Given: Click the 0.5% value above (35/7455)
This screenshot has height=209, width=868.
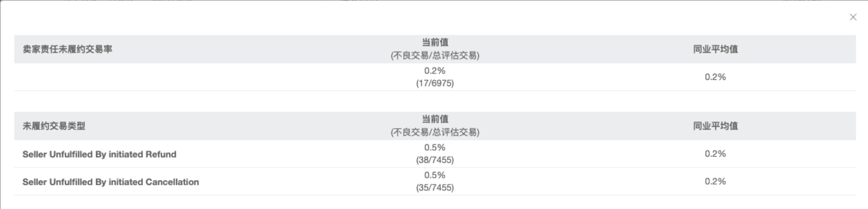Looking at the screenshot, I should point(435,175).
